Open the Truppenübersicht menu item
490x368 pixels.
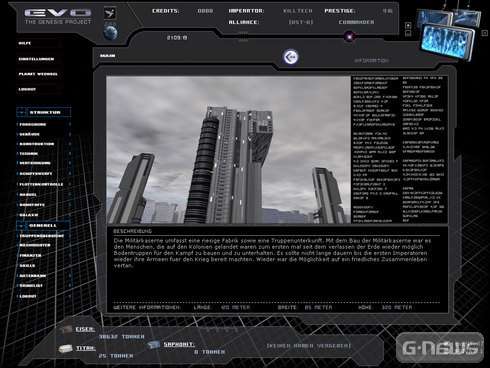click(x=42, y=236)
